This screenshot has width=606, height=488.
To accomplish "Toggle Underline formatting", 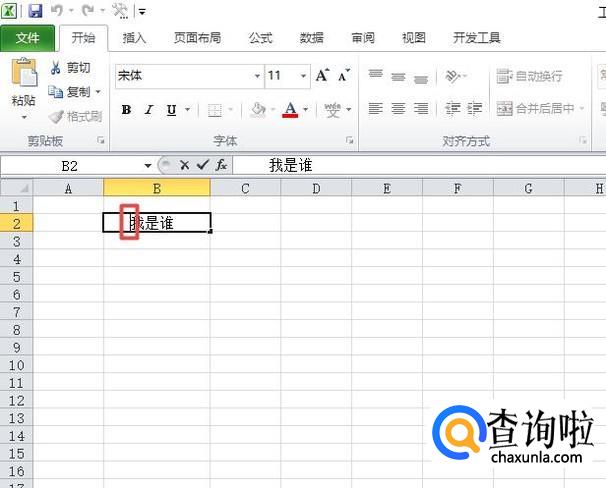I will (x=171, y=110).
